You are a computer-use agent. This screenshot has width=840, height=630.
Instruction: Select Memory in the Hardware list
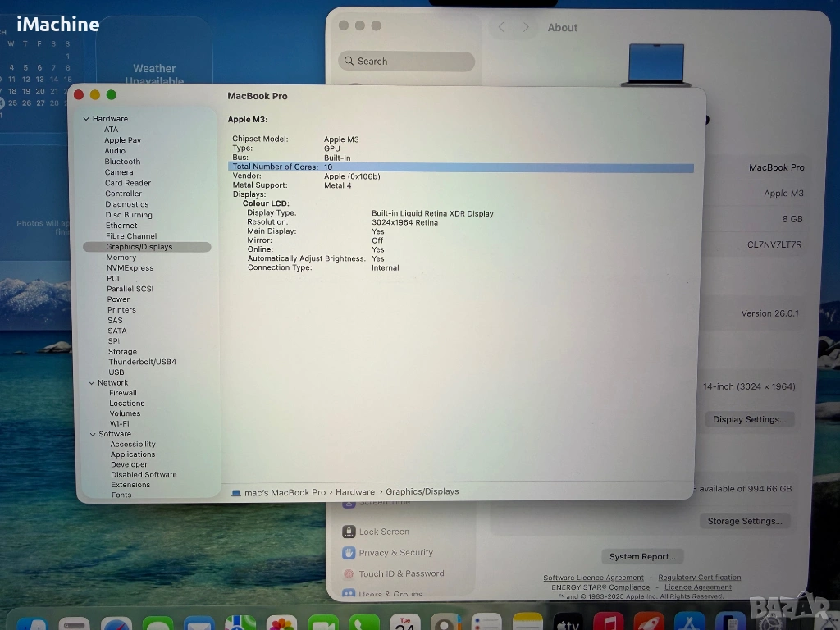click(121, 258)
